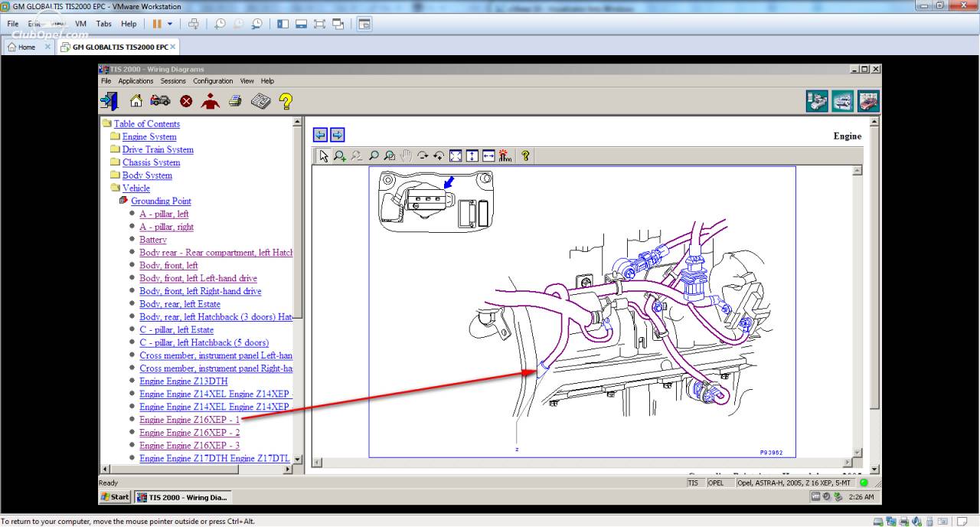
Task: Click the Windows Start button
Action: 116,497
